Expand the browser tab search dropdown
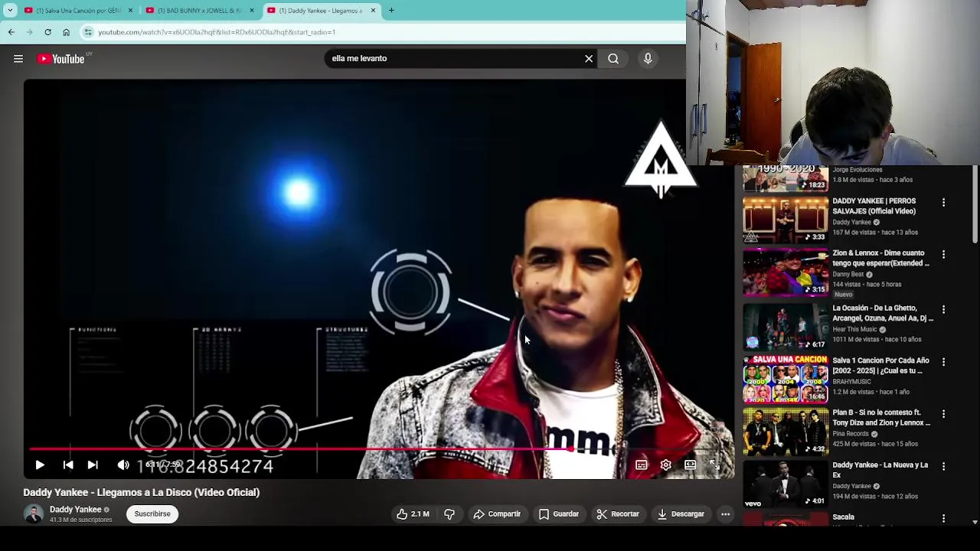The width and height of the screenshot is (980, 551). coord(9,11)
